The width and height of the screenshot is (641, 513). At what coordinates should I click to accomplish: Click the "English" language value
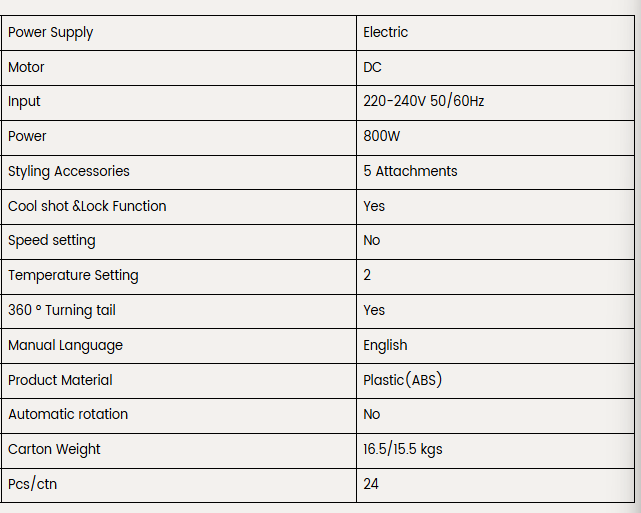385,345
